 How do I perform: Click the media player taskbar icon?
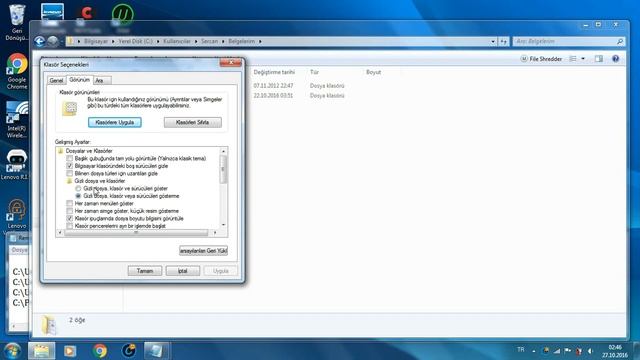click(70, 351)
